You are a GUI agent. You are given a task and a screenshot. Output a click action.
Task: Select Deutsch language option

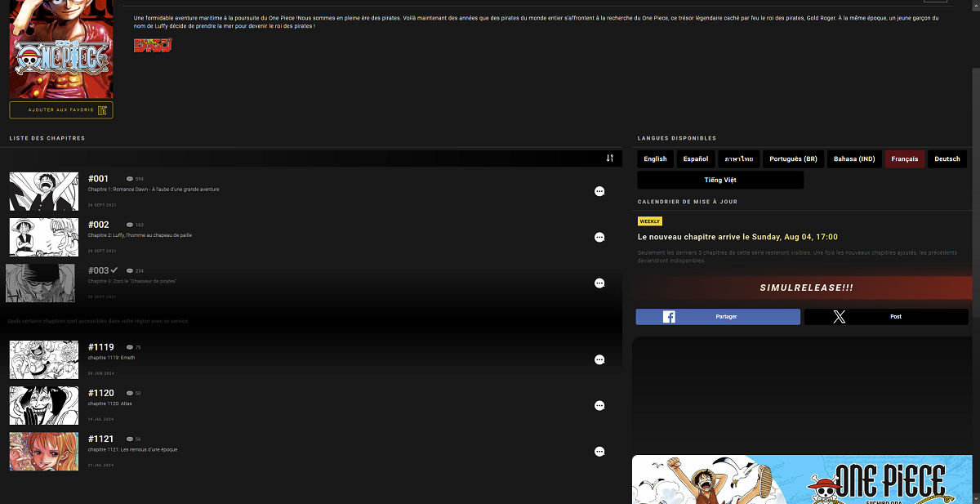tap(947, 159)
